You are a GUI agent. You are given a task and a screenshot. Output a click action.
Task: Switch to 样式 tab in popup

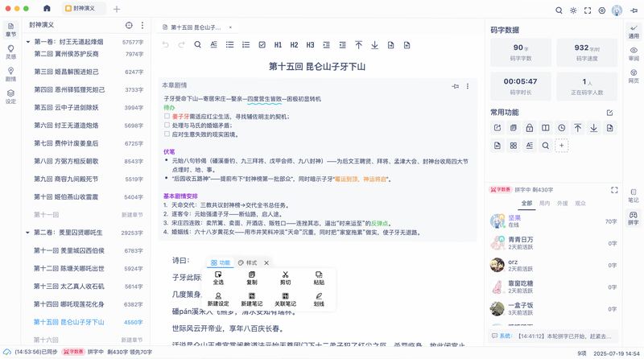247,263
